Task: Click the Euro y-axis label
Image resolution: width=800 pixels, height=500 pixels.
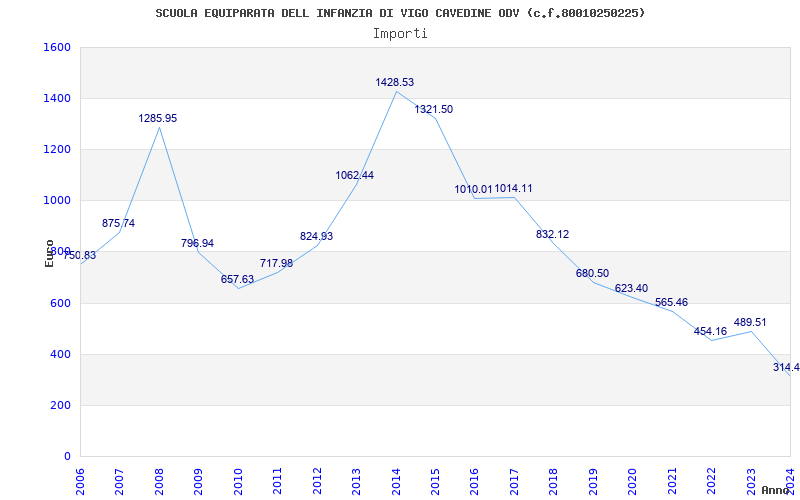Action: click(49, 254)
